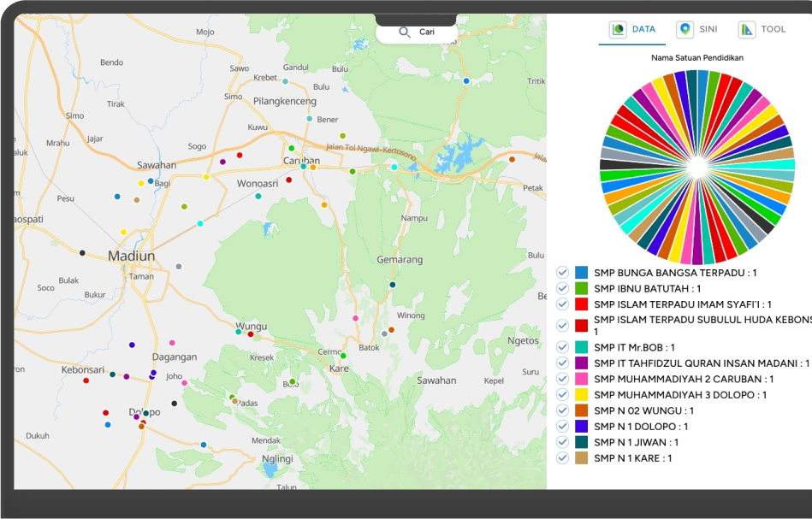The image size is (812, 519).
Task: Open the TOOL tab label
Action: point(773,29)
